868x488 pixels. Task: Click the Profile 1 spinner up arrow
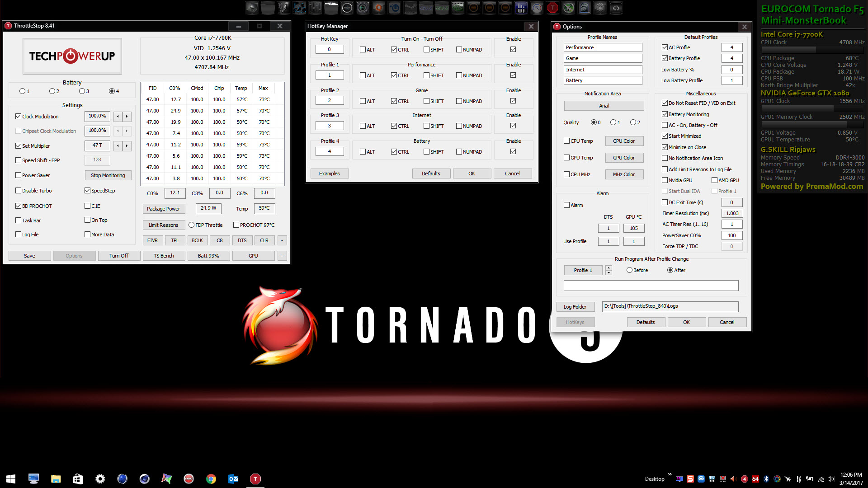click(609, 268)
